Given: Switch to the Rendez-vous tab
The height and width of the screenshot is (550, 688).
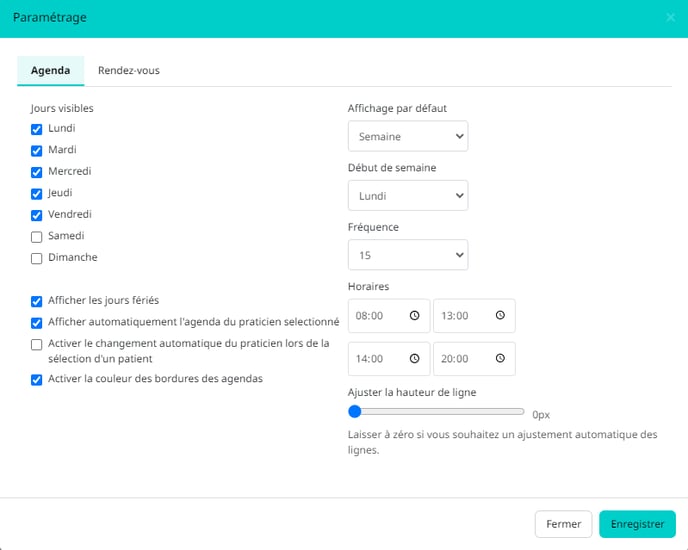Looking at the screenshot, I should pos(129,70).
